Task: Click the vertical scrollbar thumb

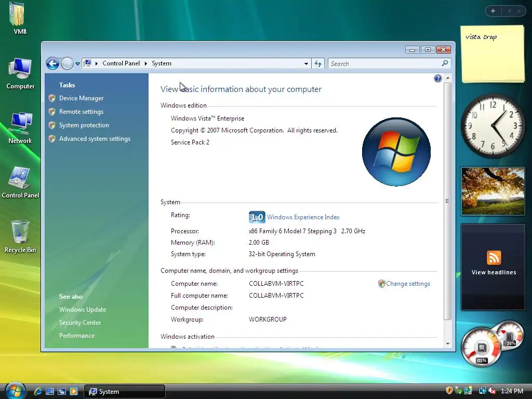Action: [x=447, y=201]
